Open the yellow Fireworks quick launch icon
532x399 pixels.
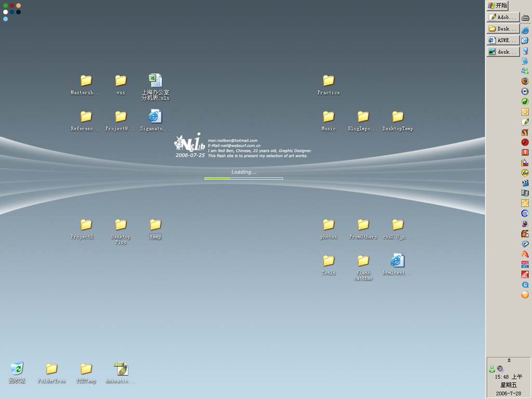(x=525, y=172)
